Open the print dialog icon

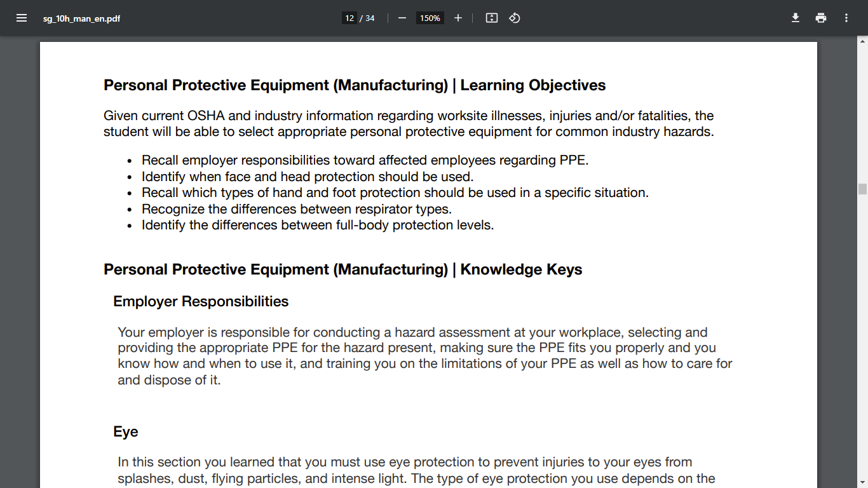(820, 18)
